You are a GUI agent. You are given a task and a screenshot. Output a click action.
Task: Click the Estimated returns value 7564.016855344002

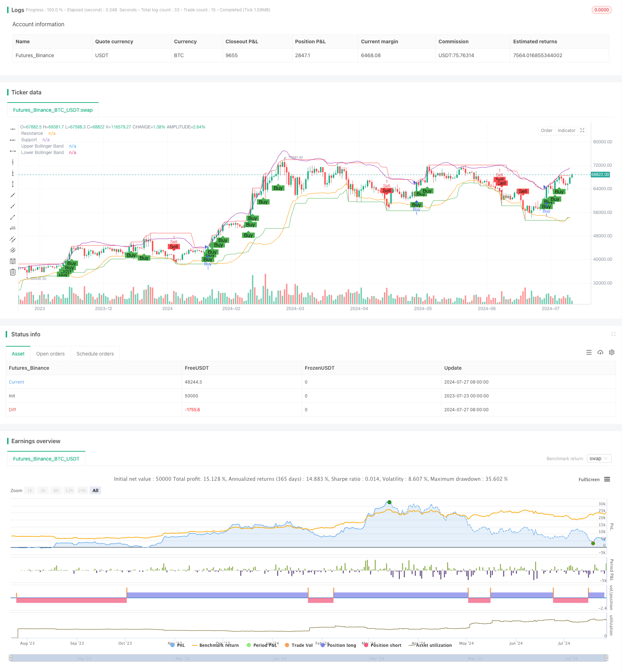point(538,55)
